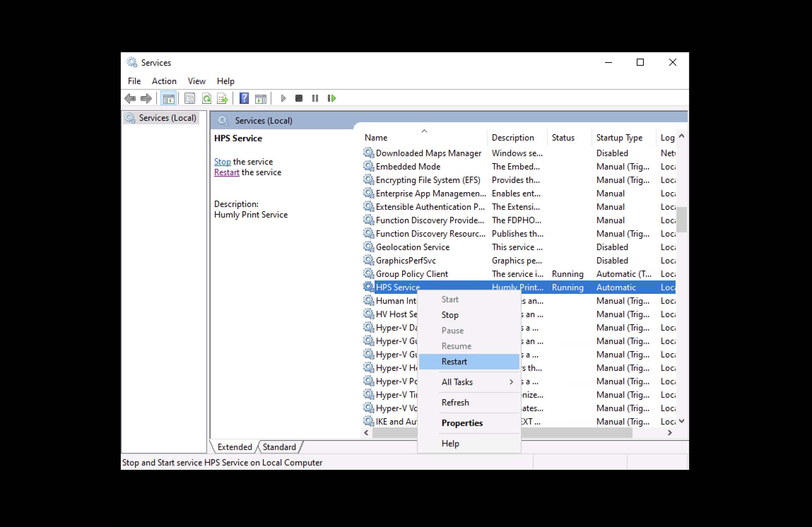Click the Restart service toolbar icon
Screen dimensions: 812x527
point(331,98)
